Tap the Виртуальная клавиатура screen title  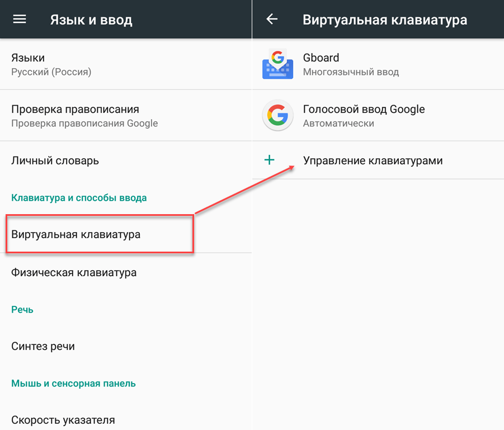coord(385,20)
